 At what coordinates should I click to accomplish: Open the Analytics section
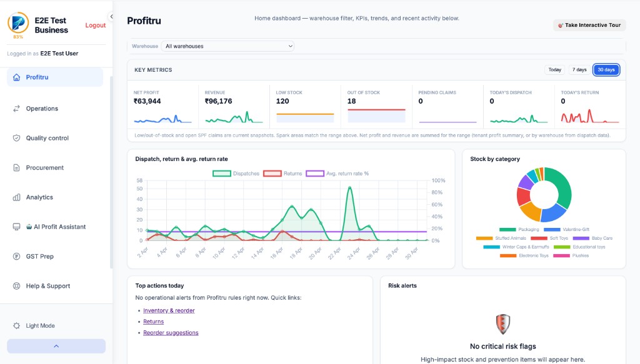click(55, 197)
